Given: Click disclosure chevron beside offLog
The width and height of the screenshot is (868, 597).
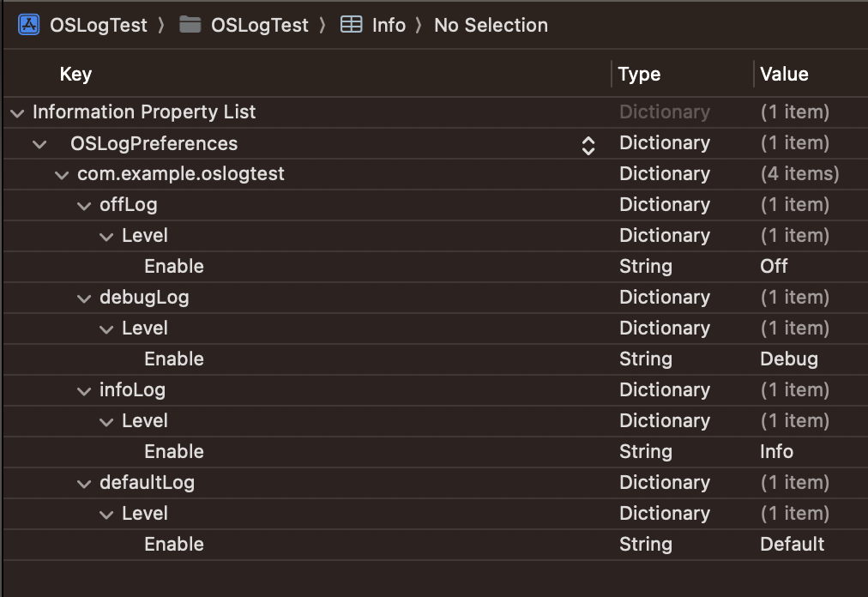Looking at the screenshot, I should 83,205.
